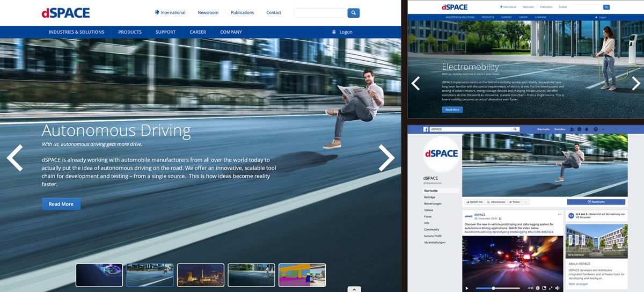Image resolution: width=644 pixels, height=292 pixels.
Task: Select Veranstaltungen in Facebook page sidebar
Action: (435, 242)
